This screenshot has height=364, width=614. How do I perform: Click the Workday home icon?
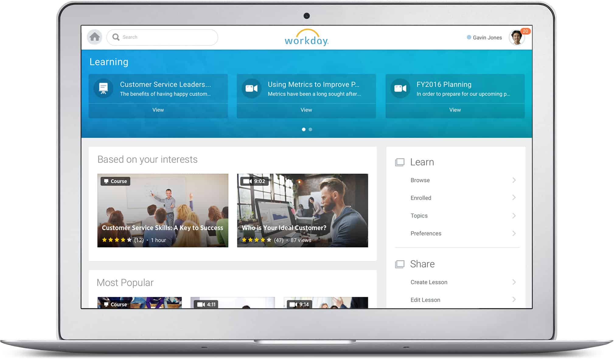click(x=95, y=37)
